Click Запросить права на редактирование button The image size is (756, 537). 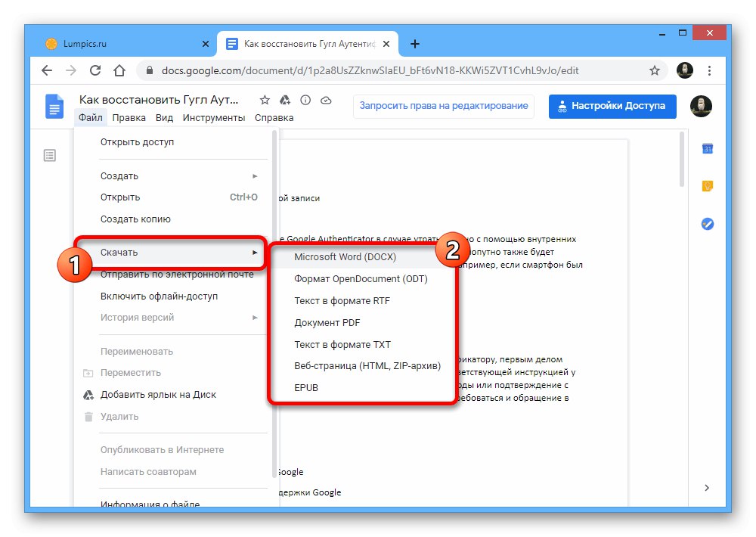tap(444, 106)
